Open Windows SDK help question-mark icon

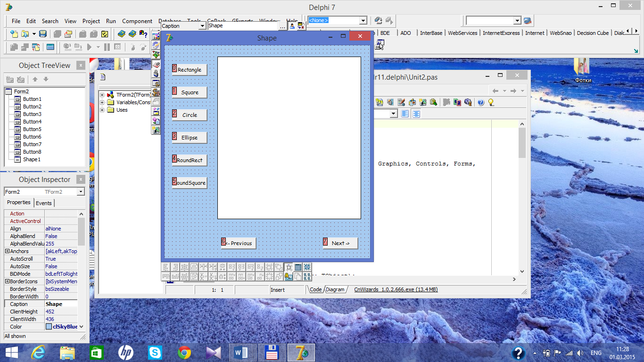click(x=143, y=34)
